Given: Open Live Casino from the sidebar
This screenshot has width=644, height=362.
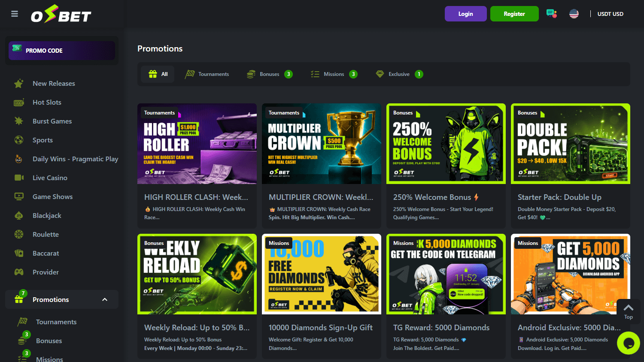Looking at the screenshot, I should pyautogui.click(x=50, y=178).
